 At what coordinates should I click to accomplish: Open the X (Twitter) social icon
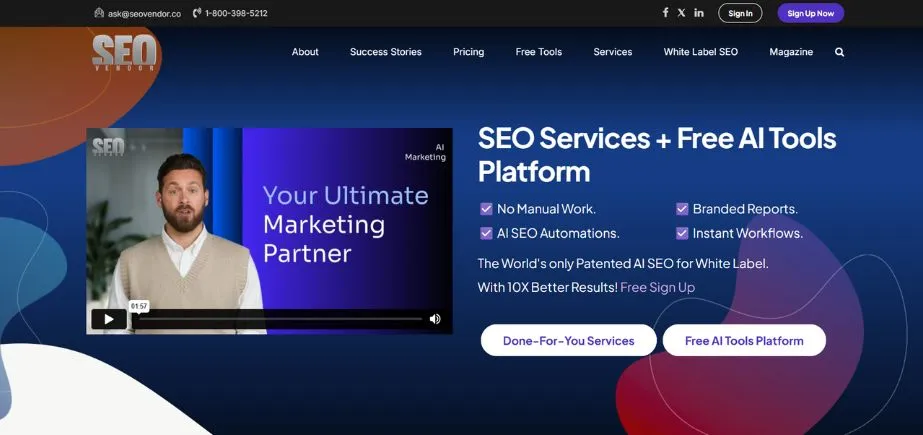tap(681, 12)
